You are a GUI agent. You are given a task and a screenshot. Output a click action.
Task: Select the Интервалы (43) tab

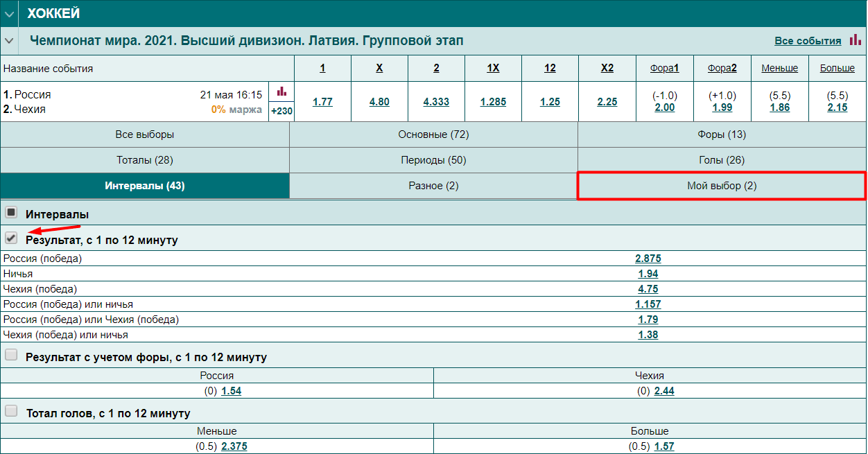[145, 186]
